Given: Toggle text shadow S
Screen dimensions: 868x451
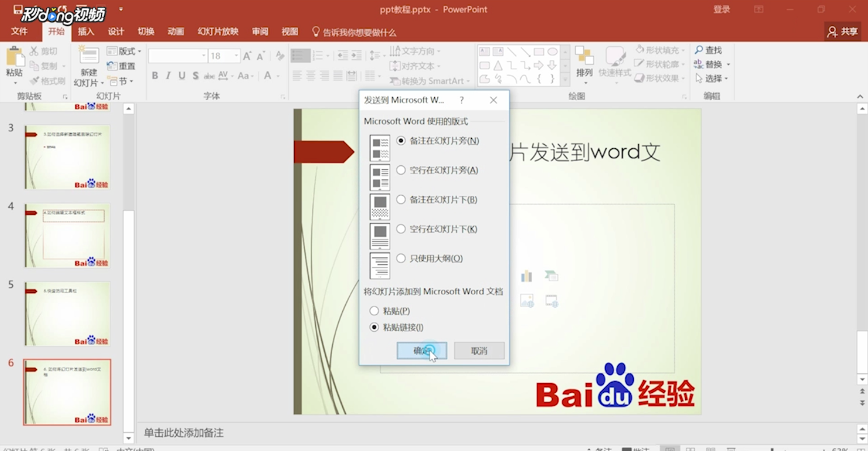Looking at the screenshot, I should 195,76.
